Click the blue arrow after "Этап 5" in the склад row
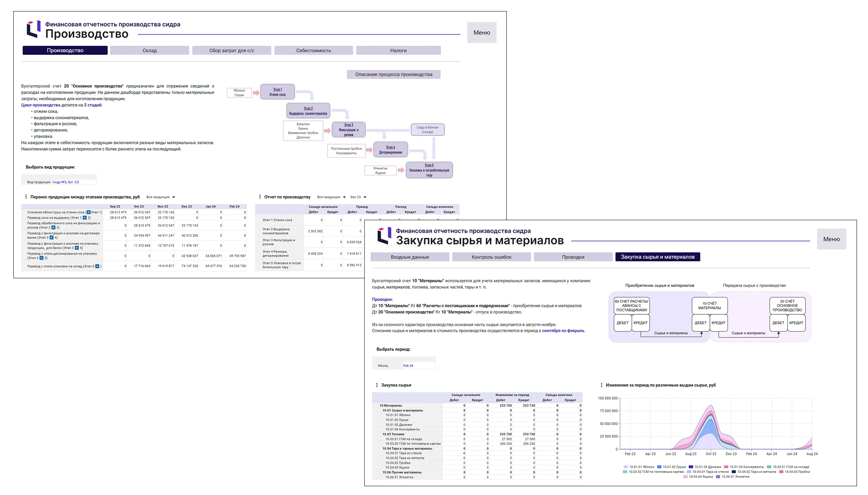Image resolution: width=868 pixels, height=495 pixels. point(97,265)
